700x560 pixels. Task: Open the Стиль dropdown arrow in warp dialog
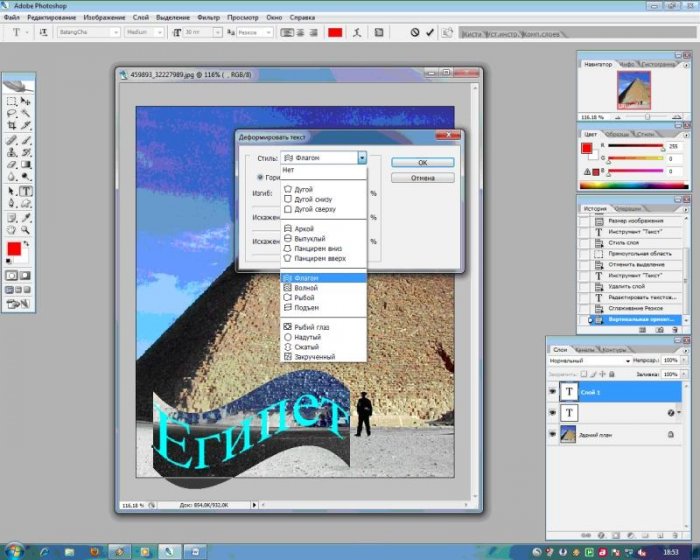pos(361,158)
